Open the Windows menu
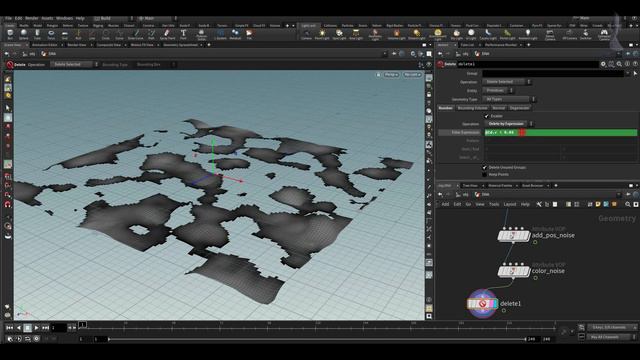640x360 pixels. point(64,18)
